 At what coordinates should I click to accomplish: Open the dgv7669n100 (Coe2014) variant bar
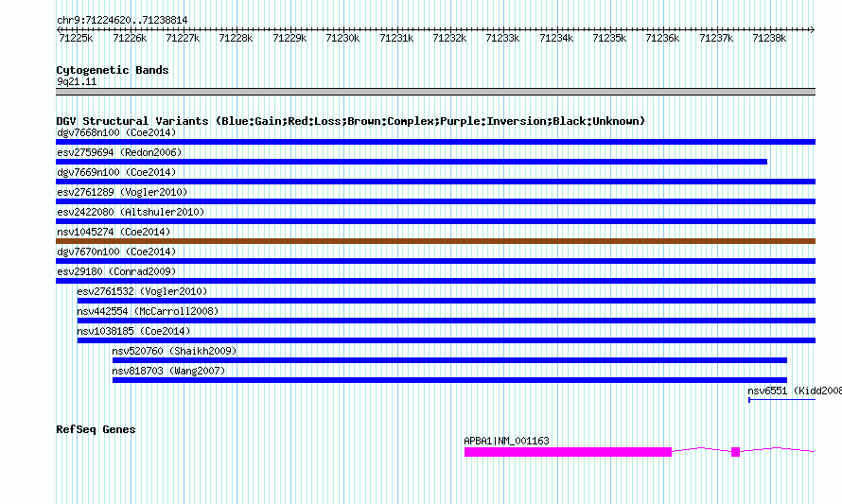[435, 182]
